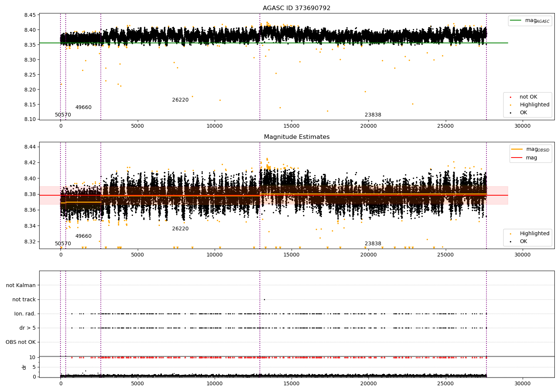Click the "not Kalman" row label
Image resolution: width=560 pixels, height=392 pixels.
(x=21, y=286)
